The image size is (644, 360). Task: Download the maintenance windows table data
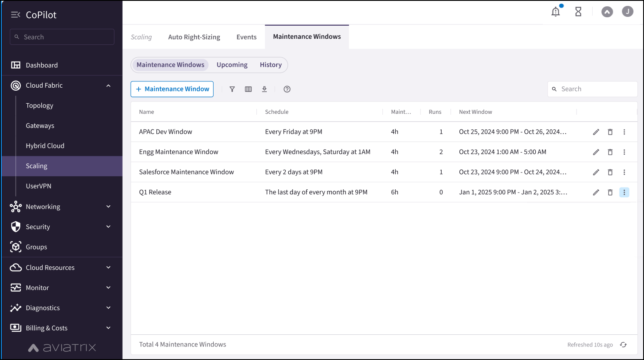(264, 89)
